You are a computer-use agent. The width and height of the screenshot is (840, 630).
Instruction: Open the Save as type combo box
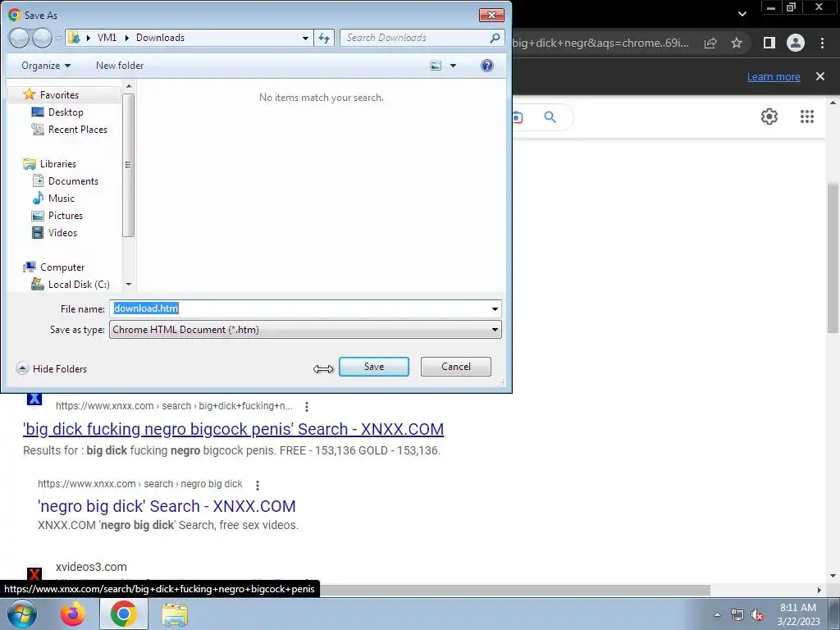pyautogui.click(x=305, y=330)
